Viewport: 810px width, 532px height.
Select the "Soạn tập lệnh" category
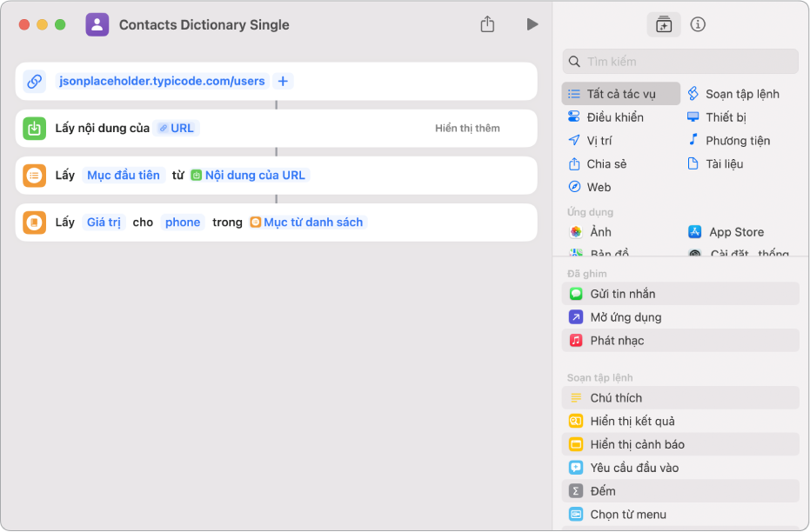(x=741, y=94)
